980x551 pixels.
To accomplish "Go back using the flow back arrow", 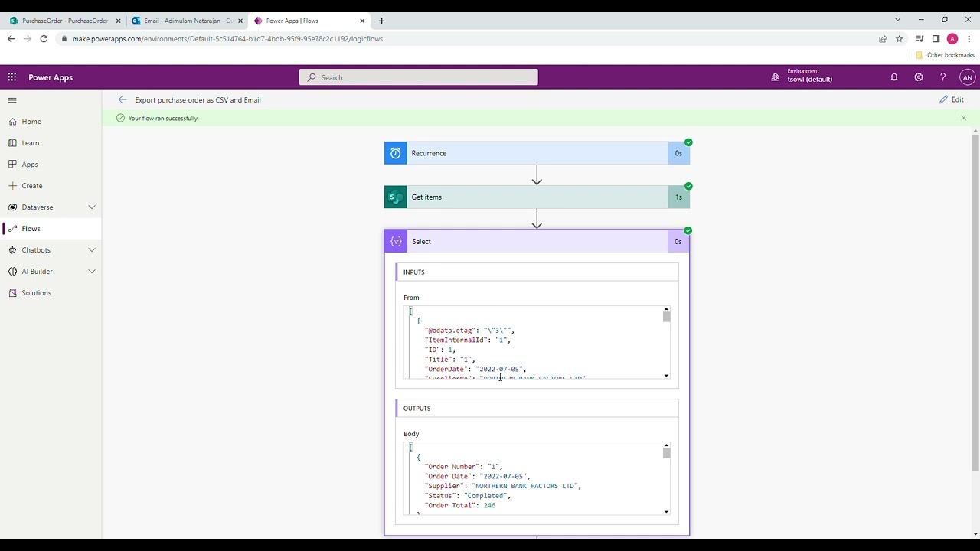I will click(122, 99).
